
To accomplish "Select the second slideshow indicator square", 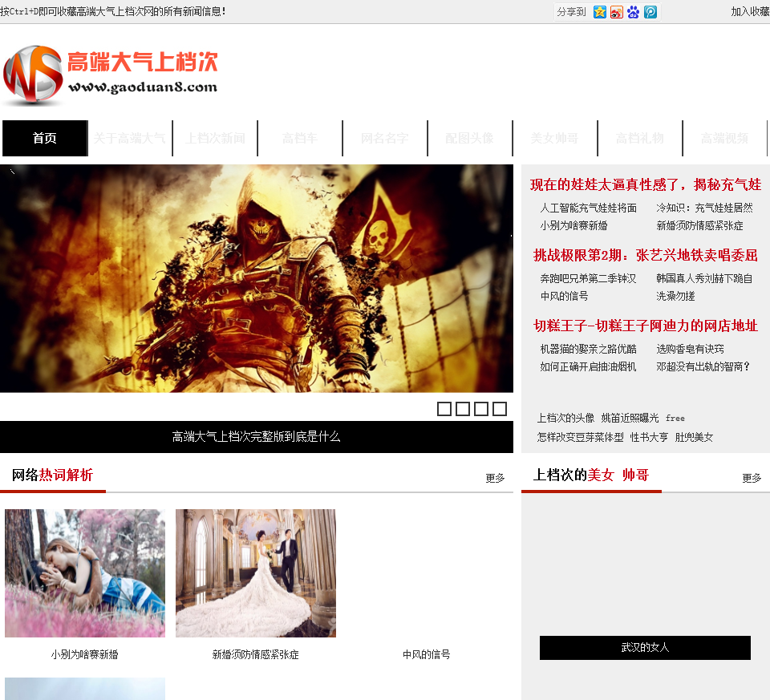I will click(463, 409).
